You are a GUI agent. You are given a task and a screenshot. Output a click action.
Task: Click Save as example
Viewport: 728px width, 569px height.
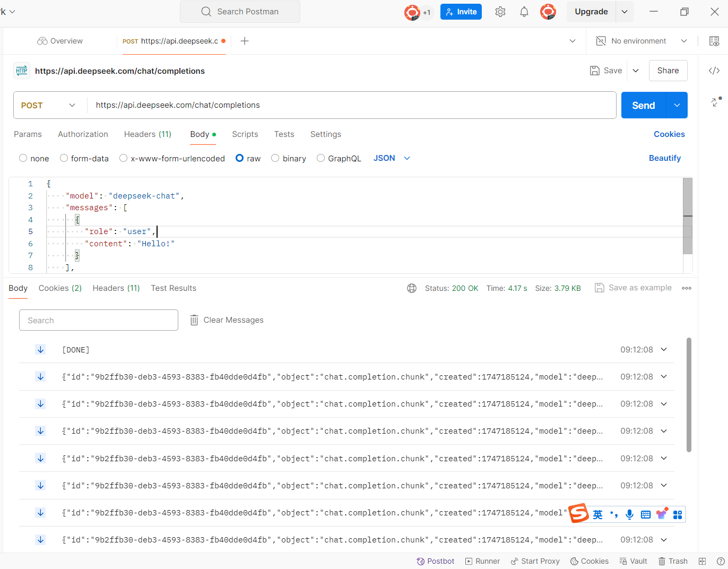[633, 288]
